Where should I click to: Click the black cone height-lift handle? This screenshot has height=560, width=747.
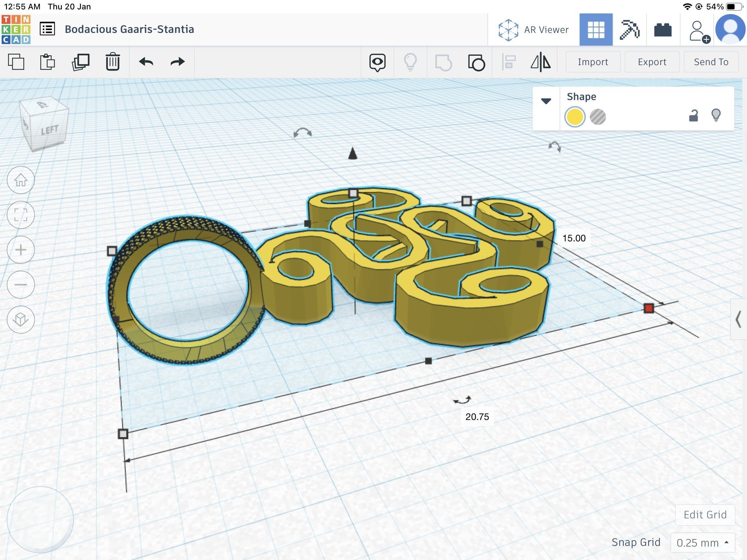point(353,153)
